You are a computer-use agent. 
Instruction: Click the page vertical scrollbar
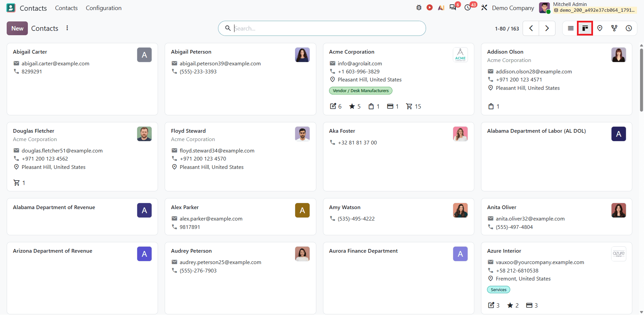pyautogui.click(x=641, y=80)
